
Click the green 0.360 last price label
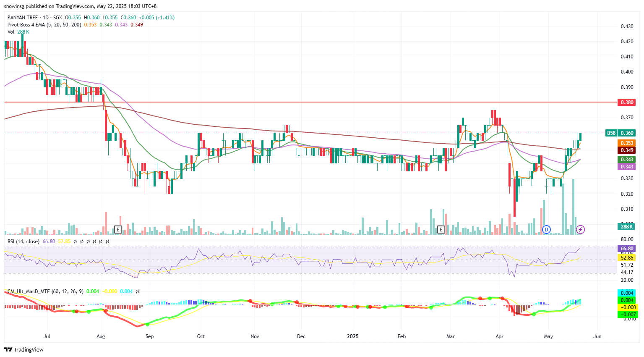(627, 133)
